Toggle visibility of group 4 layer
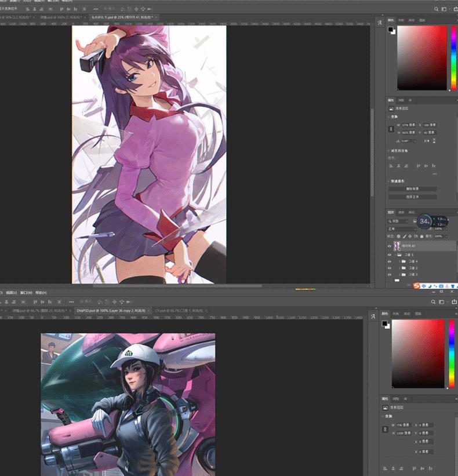Viewport: 458px width, 476px height. (x=390, y=261)
